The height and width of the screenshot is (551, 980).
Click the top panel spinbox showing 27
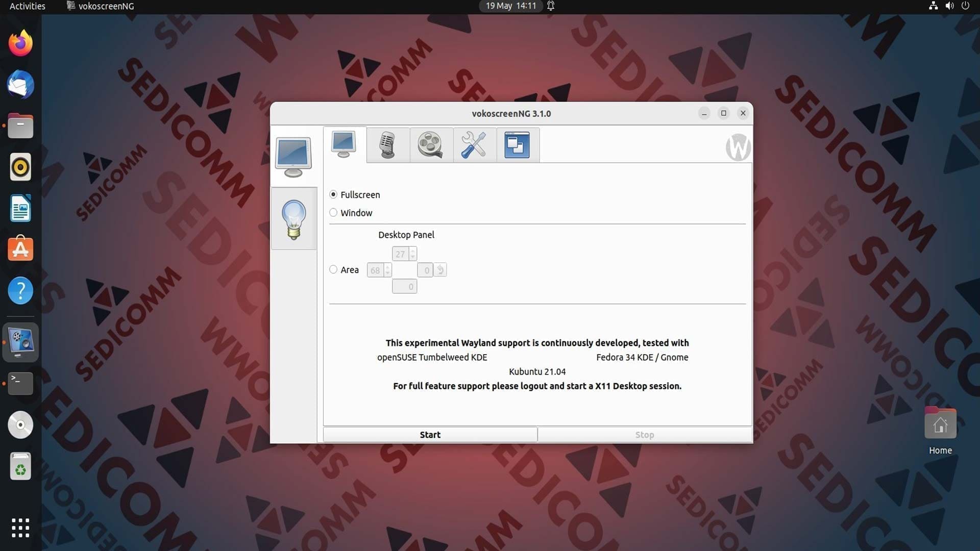tap(404, 254)
